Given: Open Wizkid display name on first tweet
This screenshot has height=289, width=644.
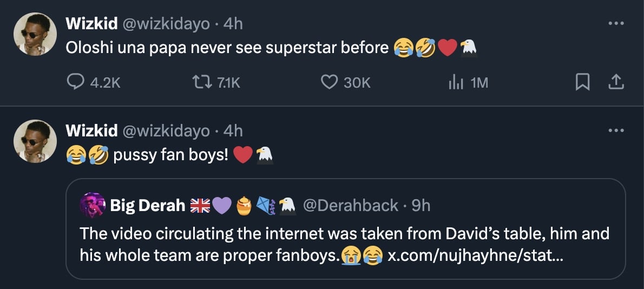Looking at the screenshot, I should 91,23.
